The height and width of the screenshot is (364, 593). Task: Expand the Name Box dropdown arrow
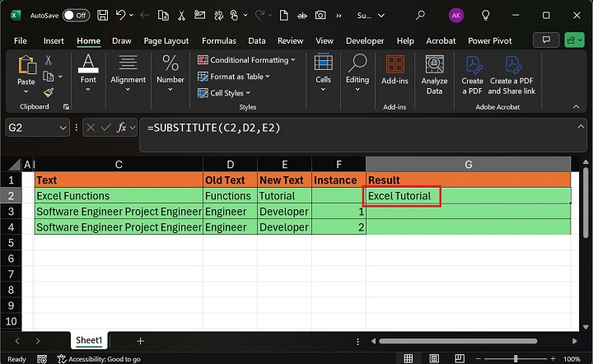[63, 128]
